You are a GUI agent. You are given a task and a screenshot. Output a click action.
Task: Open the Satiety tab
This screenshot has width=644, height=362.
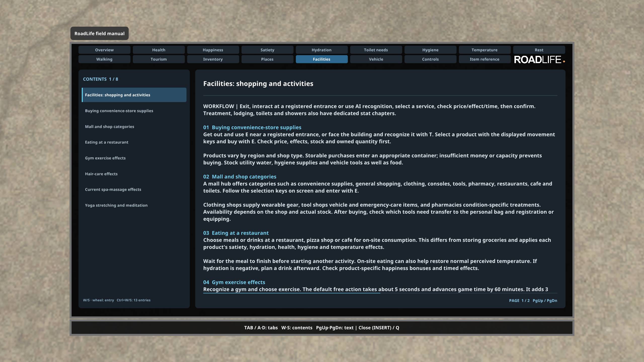[x=267, y=50]
